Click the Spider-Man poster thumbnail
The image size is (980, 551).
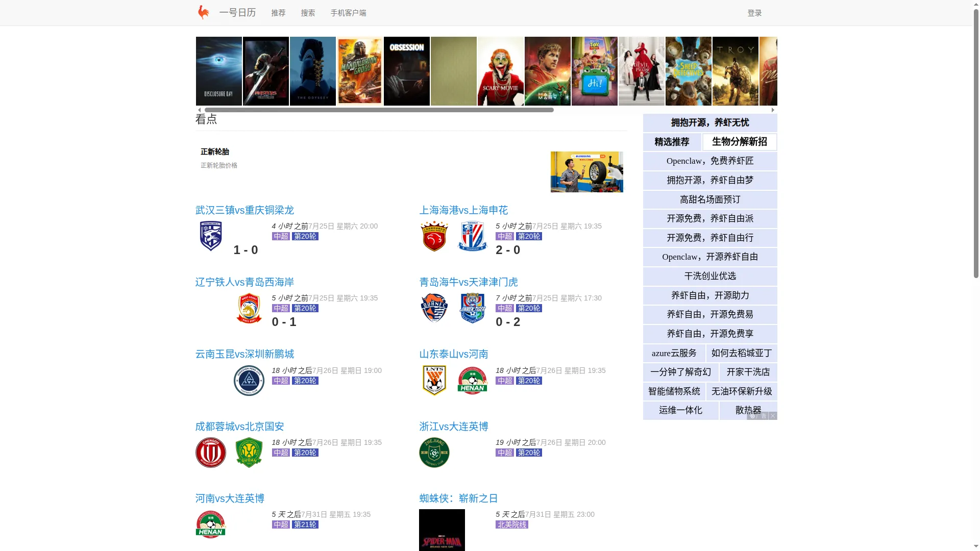pos(442,530)
